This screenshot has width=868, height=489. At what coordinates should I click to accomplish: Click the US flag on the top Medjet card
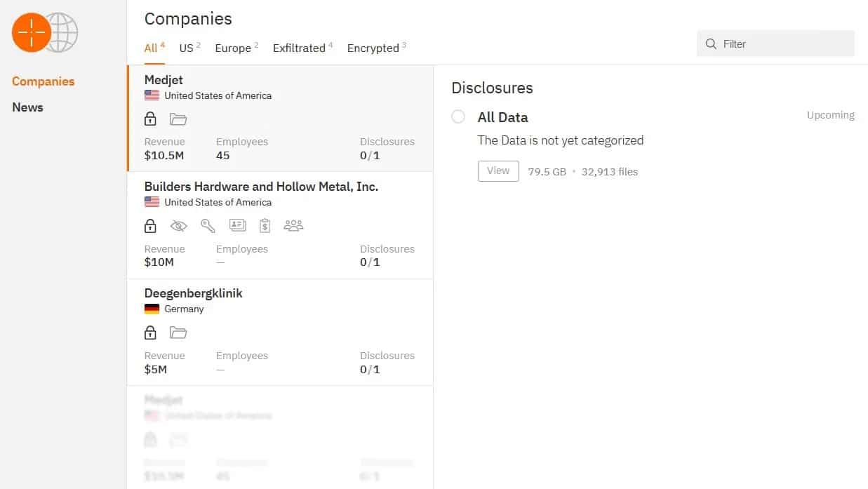click(x=152, y=95)
